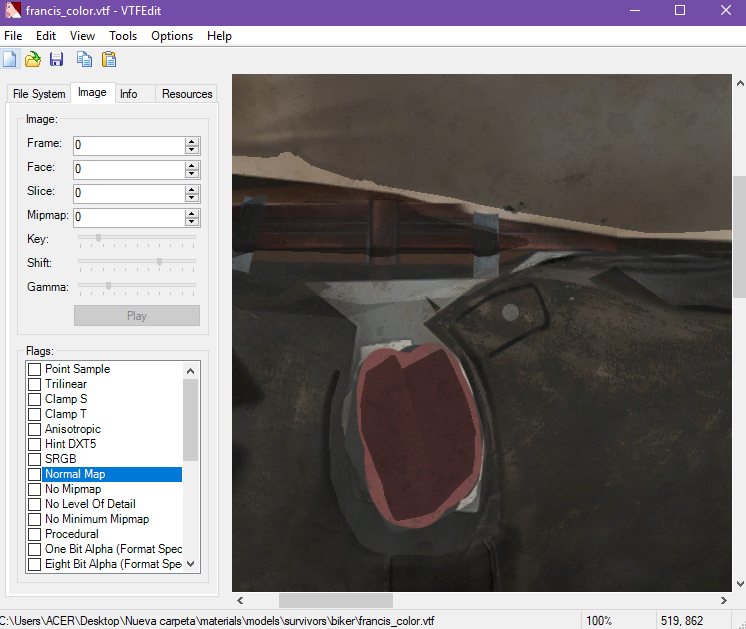Increase the Frame value with up arrow
Image resolution: width=746 pixels, height=629 pixels.
click(192, 141)
